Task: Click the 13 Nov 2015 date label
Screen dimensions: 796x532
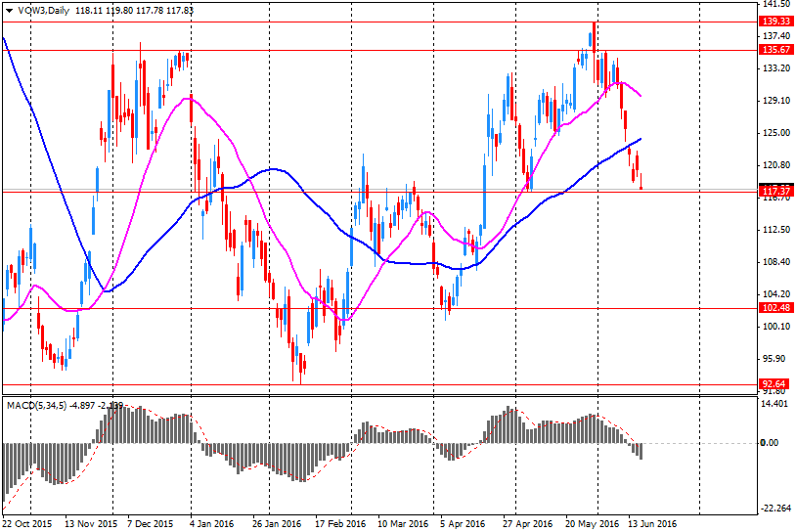Action: click(x=91, y=523)
